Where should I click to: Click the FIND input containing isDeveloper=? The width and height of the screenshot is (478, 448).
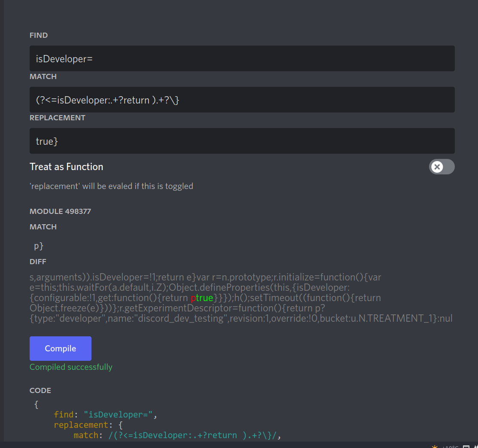(242, 58)
